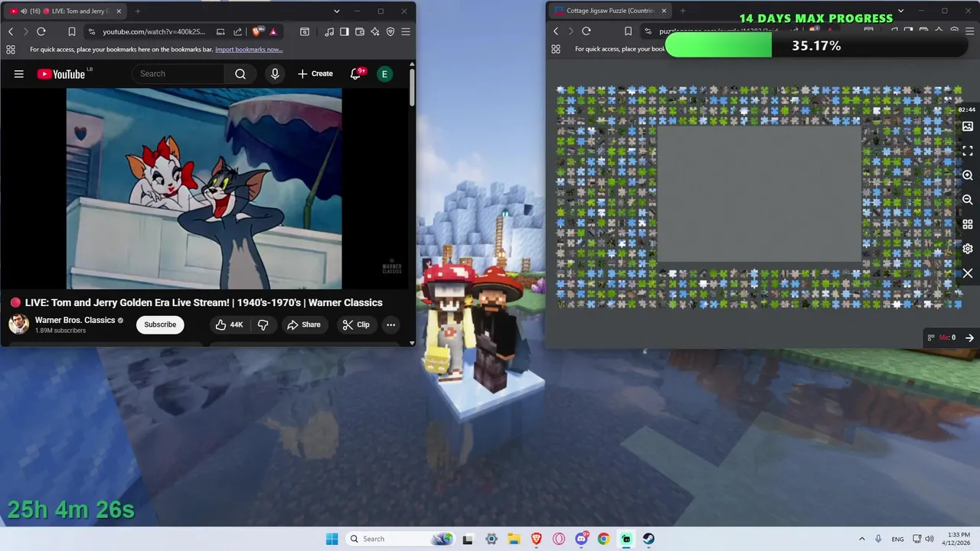Open the YouTube guide hamburger menu
The image size is (980, 551).
pyautogui.click(x=19, y=74)
